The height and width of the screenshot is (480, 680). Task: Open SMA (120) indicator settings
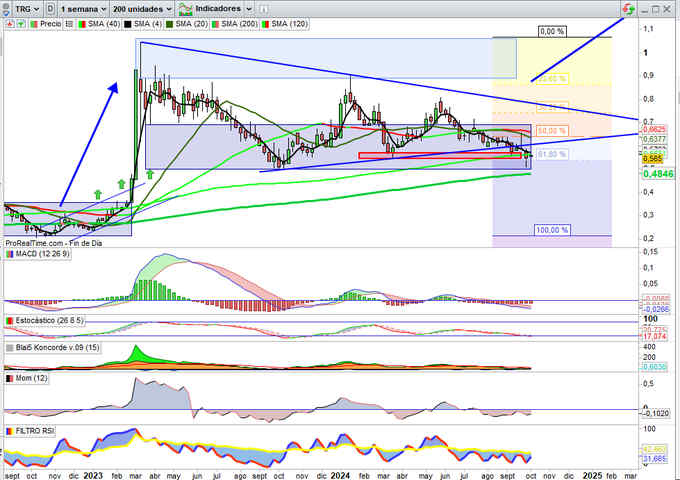[x=289, y=24]
